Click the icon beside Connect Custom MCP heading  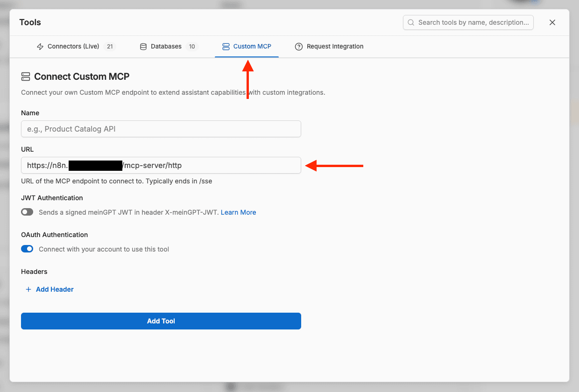click(25, 76)
